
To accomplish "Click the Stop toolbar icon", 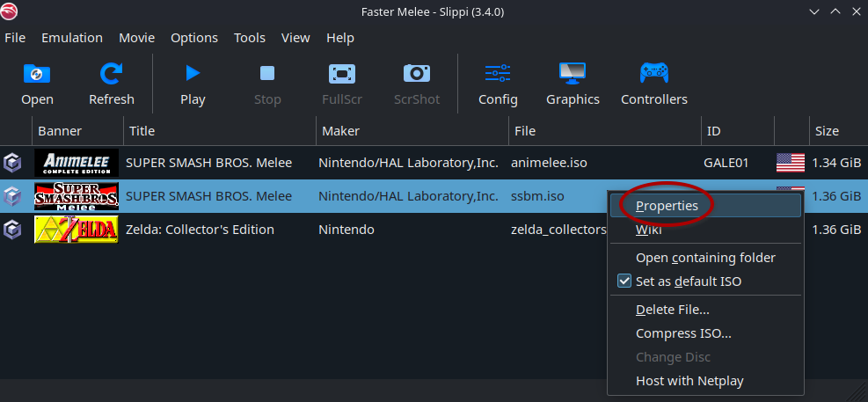I will point(267,73).
